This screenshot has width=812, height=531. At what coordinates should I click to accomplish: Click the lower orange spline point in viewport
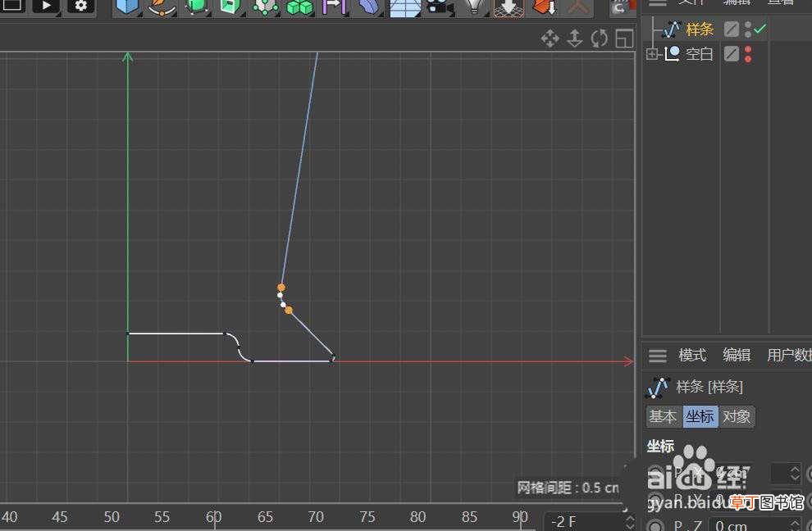click(289, 310)
